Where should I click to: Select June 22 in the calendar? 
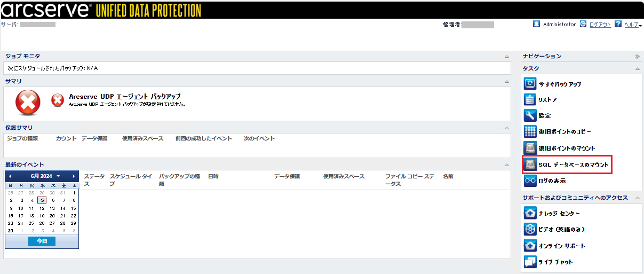click(74, 216)
